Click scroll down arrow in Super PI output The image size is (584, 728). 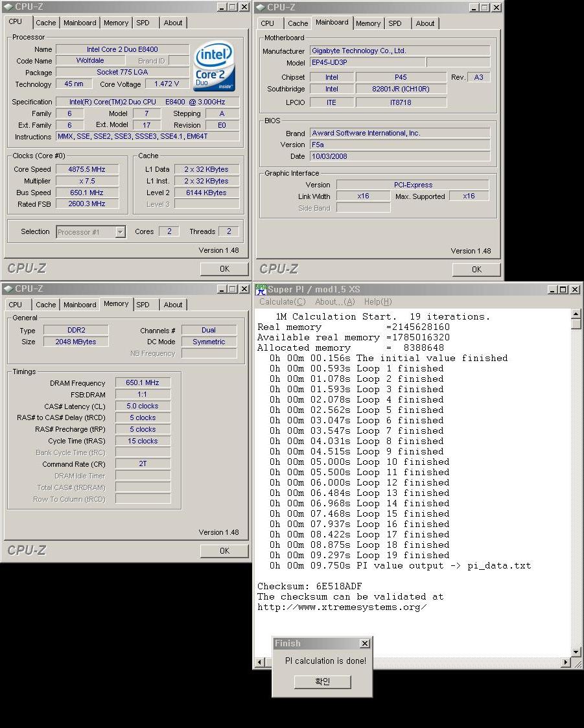pyautogui.click(x=576, y=652)
